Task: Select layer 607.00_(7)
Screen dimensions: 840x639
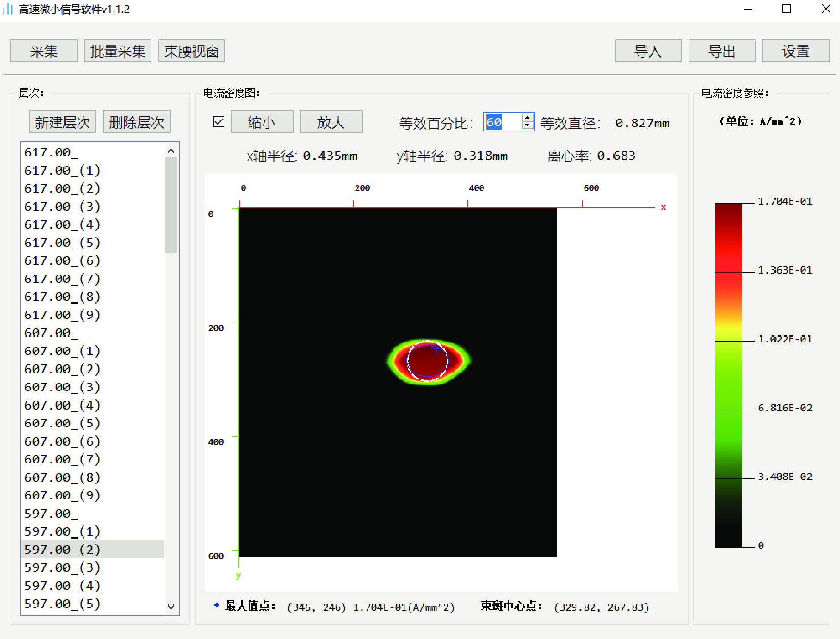Action: tap(92, 459)
